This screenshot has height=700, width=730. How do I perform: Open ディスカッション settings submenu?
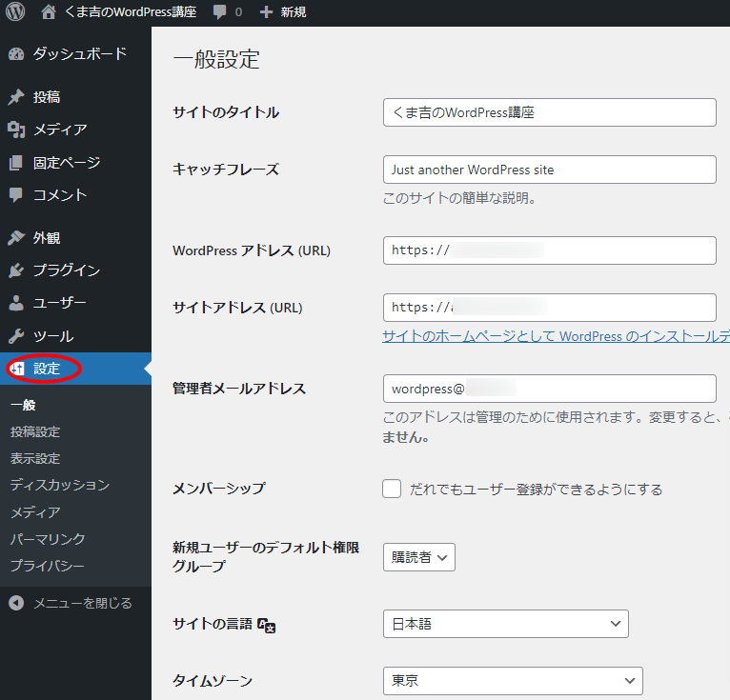(x=60, y=485)
